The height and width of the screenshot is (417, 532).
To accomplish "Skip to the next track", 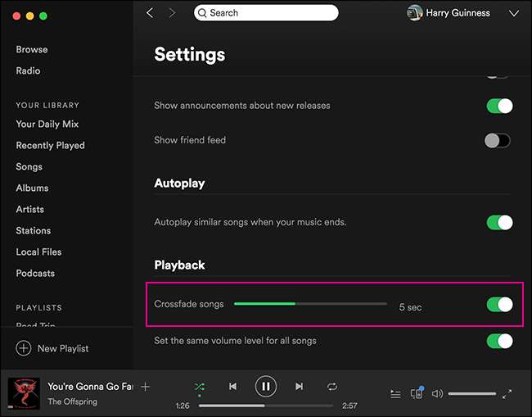I will pyautogui.click(x=299, y=386).
